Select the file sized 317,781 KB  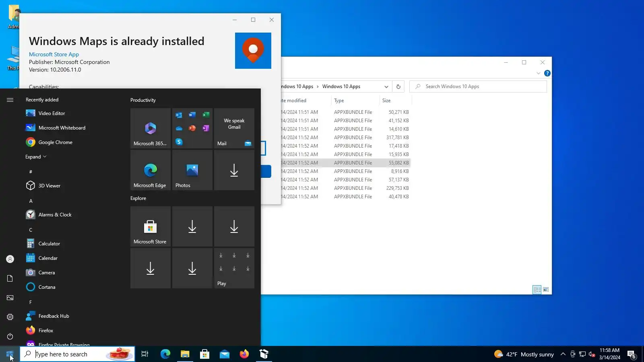(346, 138)
